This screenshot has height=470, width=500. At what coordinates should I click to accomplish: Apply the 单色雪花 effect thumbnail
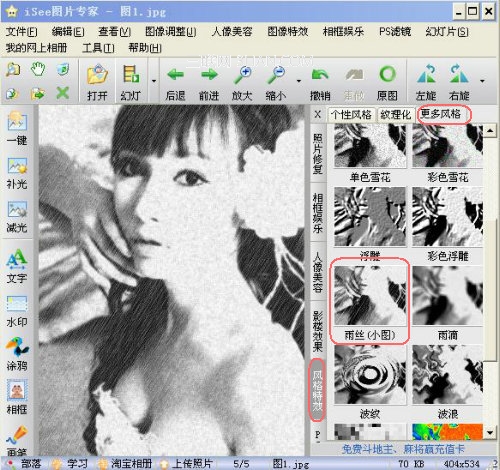pos(370,146)
